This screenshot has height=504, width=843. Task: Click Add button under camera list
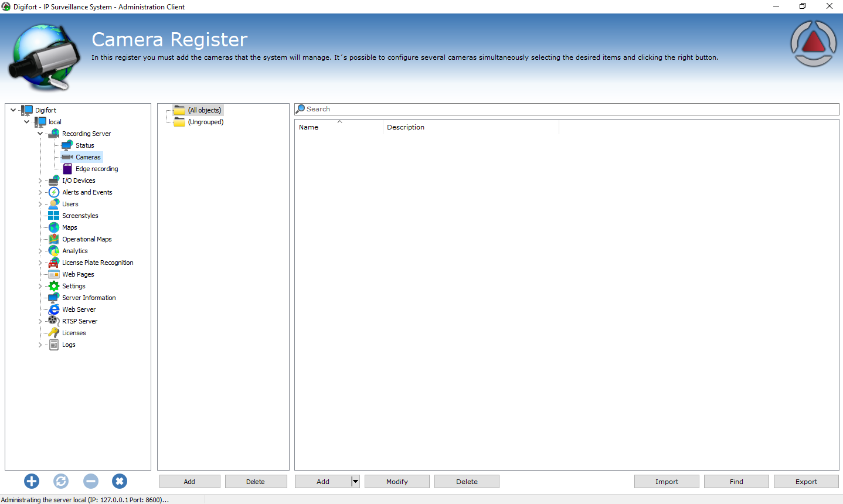point(323,481)
